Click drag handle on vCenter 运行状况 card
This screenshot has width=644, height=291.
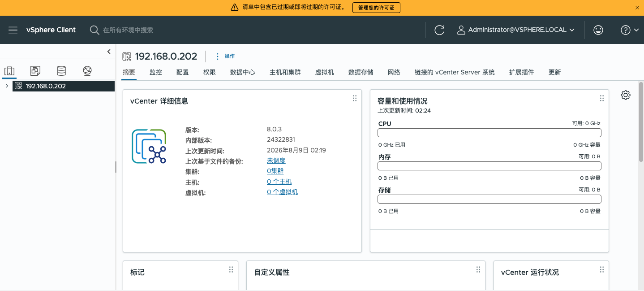pyautogui.click(x=602, y=269)
